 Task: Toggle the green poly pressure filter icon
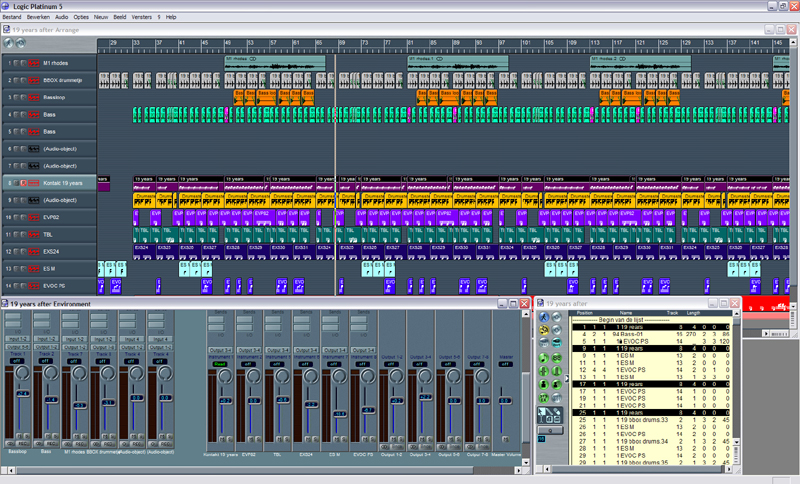pyautogui.click(x=556, y=385)
